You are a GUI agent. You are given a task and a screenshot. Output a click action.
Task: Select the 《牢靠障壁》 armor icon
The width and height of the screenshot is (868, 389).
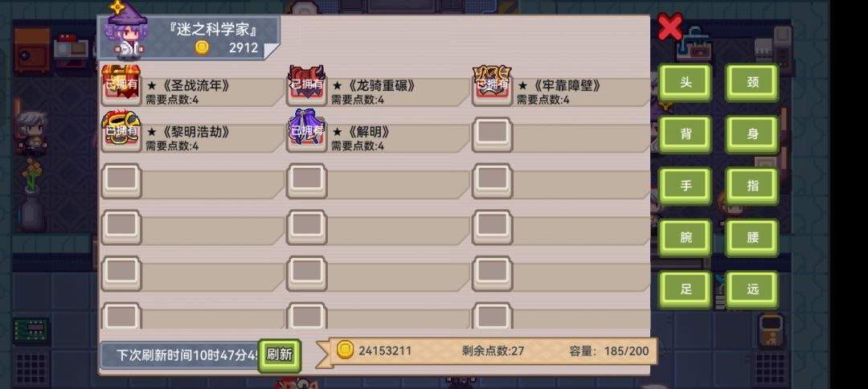click(492, 84)
